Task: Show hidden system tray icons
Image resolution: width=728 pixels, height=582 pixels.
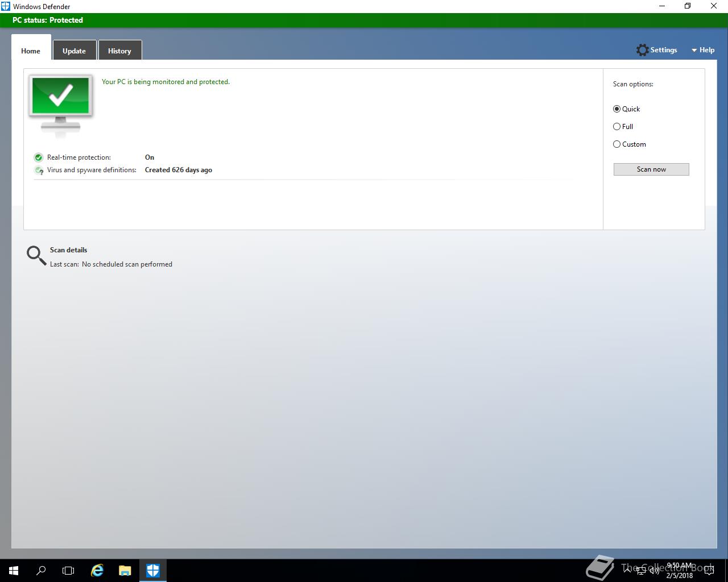Action: coord(627,571)
